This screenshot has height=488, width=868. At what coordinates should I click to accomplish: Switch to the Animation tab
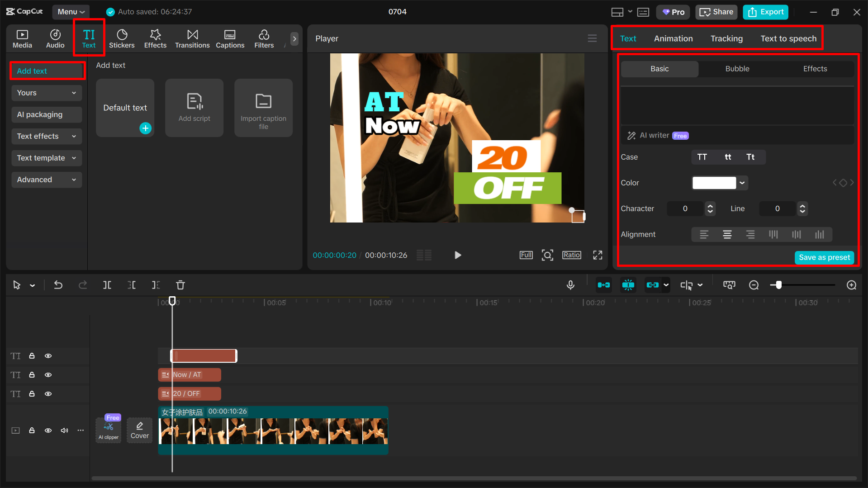click(x=673, y=38)
